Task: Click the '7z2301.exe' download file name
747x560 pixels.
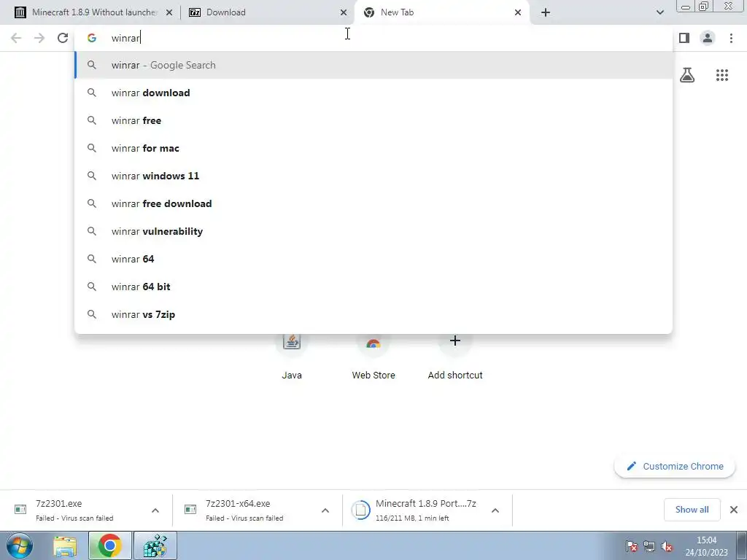Action: 58,503
